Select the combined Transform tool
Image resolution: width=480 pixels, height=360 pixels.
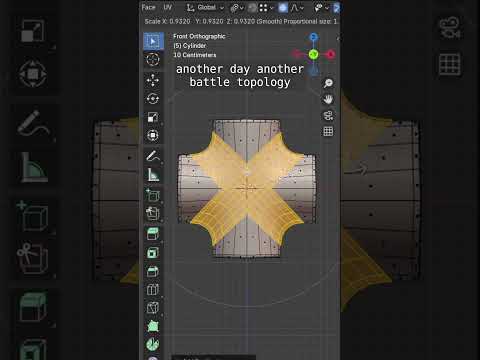[153, 135]
